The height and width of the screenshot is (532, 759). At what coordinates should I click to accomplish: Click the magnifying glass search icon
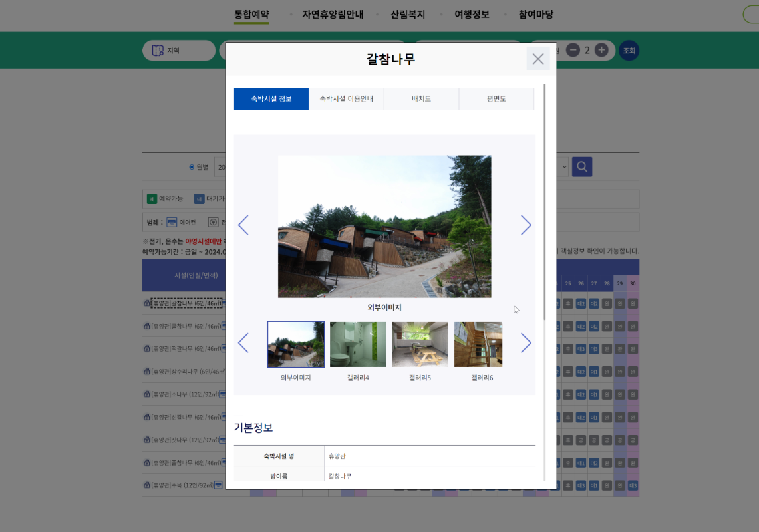tap(581, 167)
